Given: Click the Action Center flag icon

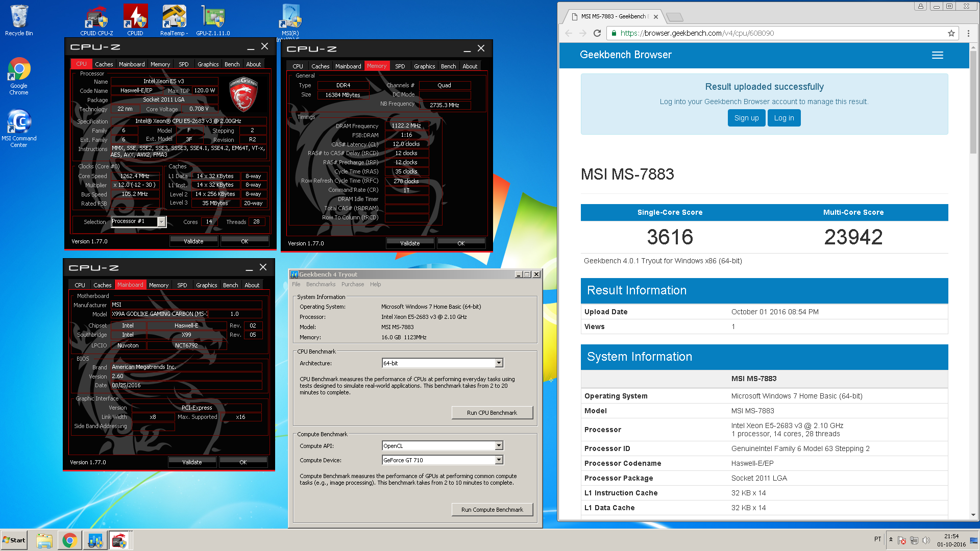Looking at the screenshot, I should click(902, 540).
